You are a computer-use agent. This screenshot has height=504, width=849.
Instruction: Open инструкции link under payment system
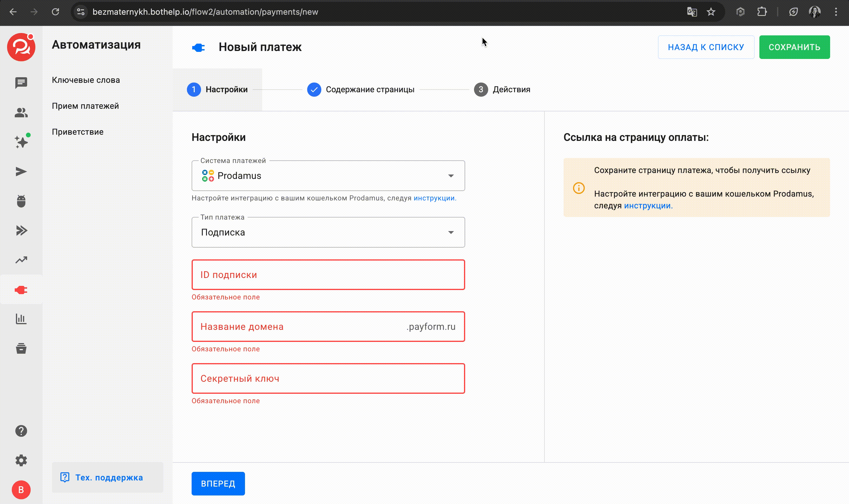tap(434, 198)
